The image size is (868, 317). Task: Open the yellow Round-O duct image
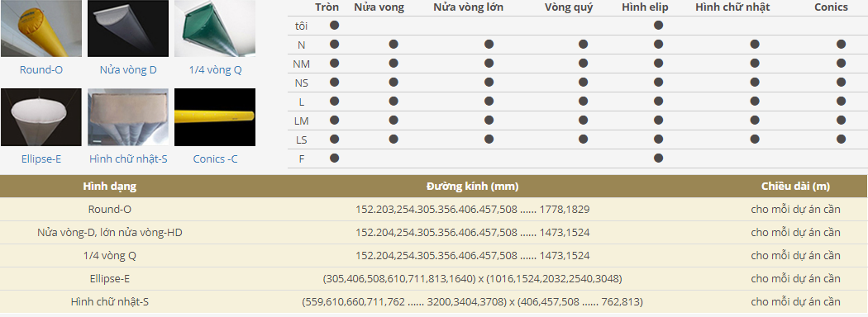pyautogui.click(x=41, y=28)
